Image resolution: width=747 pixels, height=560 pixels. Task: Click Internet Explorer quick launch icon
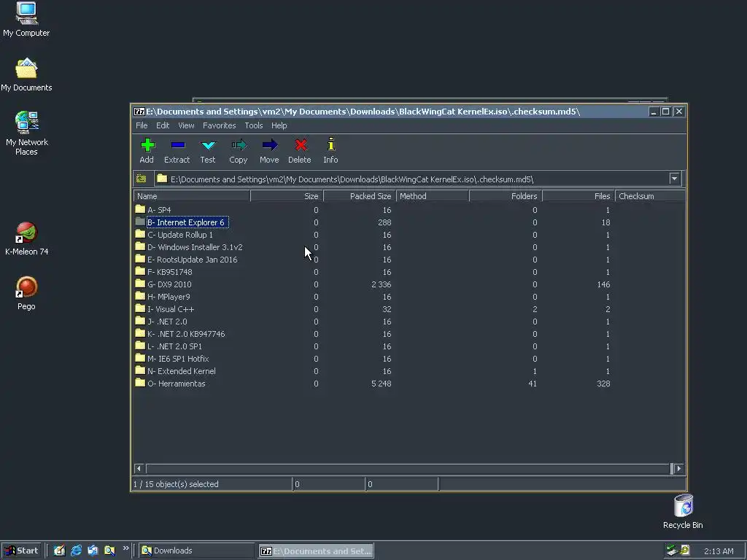pos(76,551)
